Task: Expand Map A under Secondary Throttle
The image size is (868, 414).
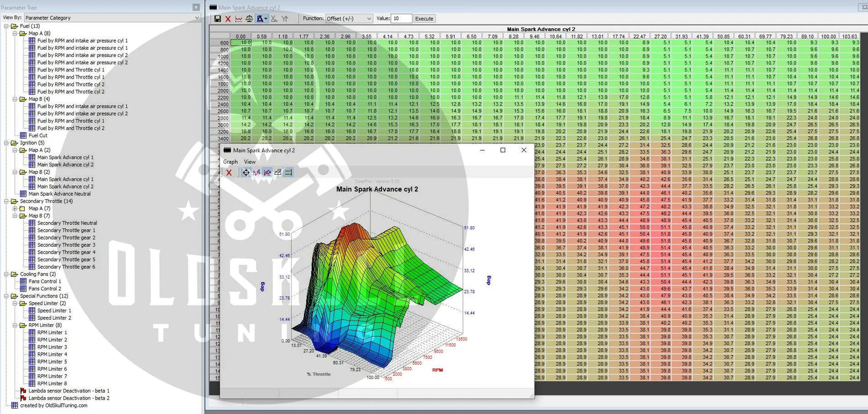Action: click(15, 209)
